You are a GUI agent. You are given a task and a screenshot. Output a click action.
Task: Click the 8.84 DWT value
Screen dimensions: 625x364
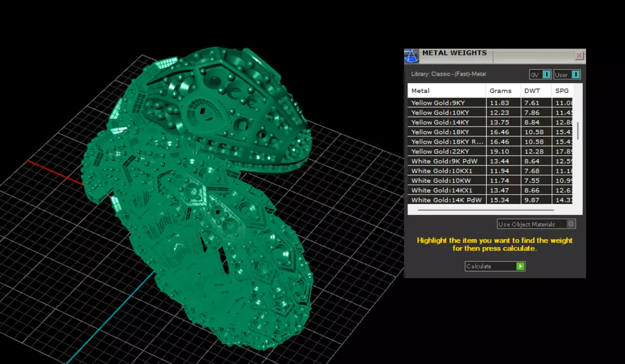coord(532,122)
